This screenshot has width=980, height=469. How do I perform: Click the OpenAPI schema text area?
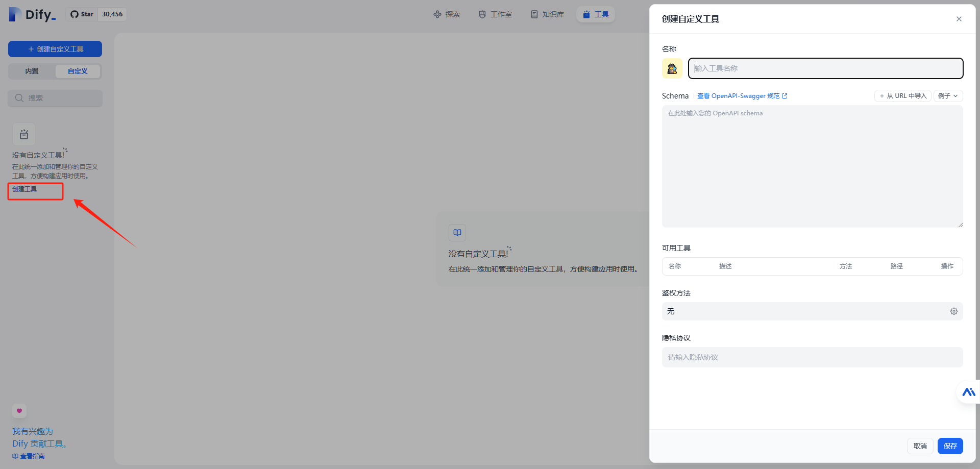pyautogui.click(x=812, y=166)
